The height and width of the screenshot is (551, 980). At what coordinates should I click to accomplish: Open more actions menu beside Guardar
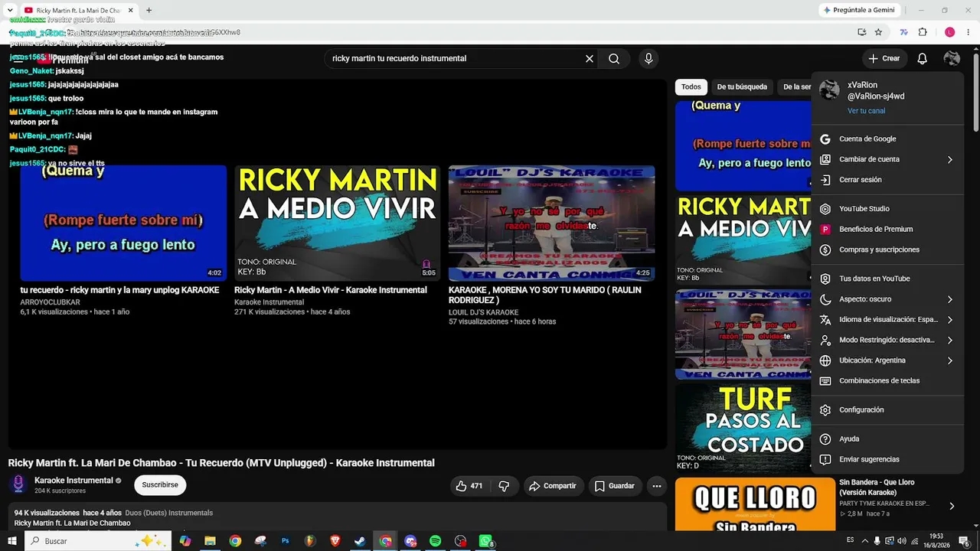coord(656,486)
